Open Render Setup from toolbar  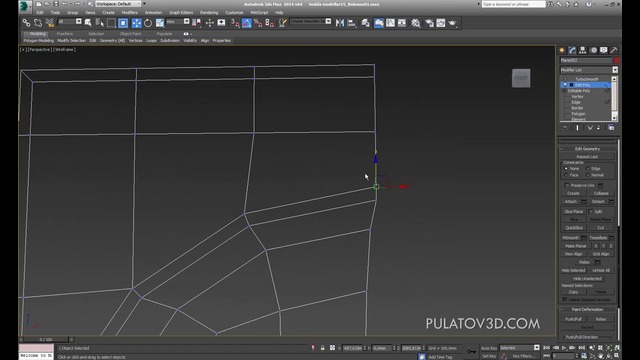[429, 23]
